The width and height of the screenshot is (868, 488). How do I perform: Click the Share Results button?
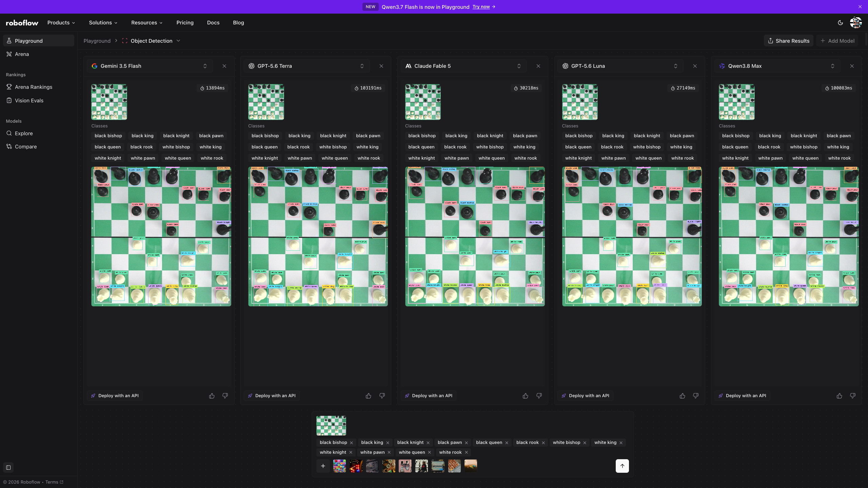(789, 41)
